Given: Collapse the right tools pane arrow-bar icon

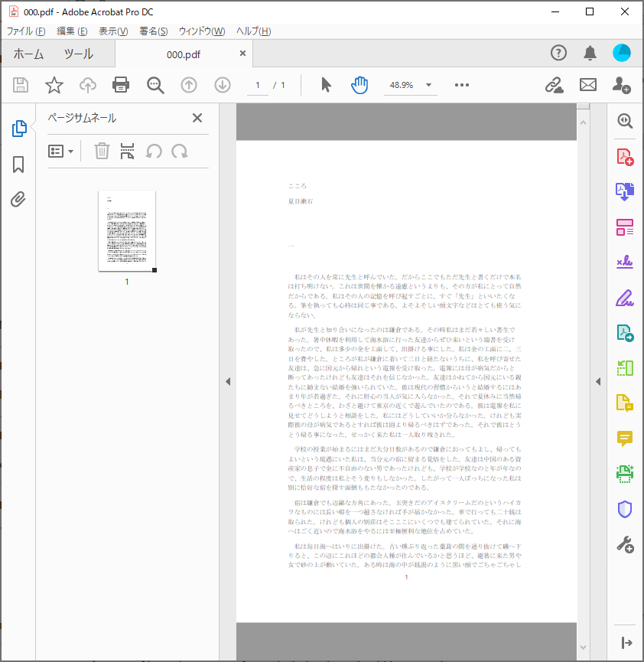Looking at the screenshot, I should 626,643.
